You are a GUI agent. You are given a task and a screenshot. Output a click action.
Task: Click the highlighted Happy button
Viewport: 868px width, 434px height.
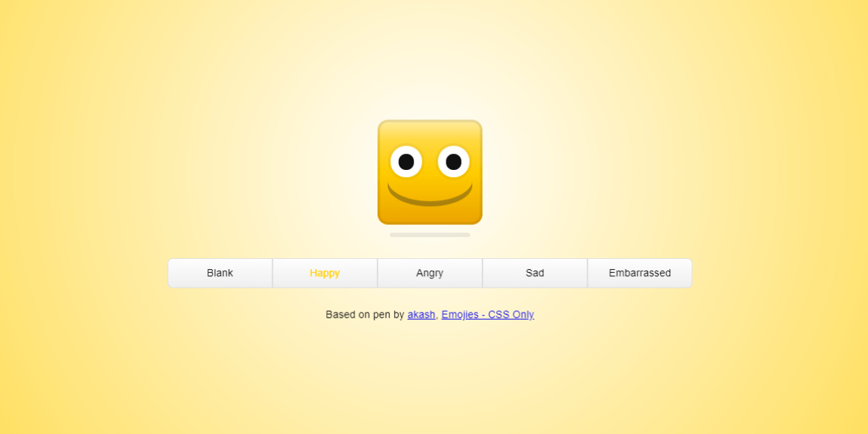click(x=324, y=273)
